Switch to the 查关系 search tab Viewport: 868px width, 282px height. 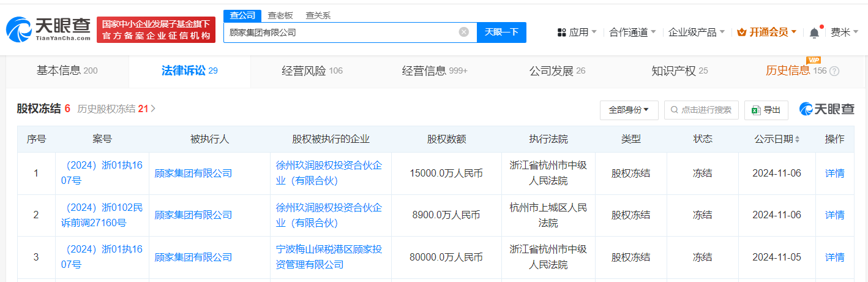pyautogui.click(x=318, y=15)
